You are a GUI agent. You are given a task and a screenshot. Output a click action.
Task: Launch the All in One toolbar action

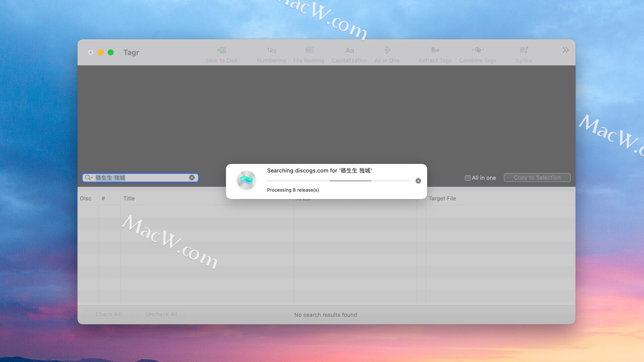387,54
